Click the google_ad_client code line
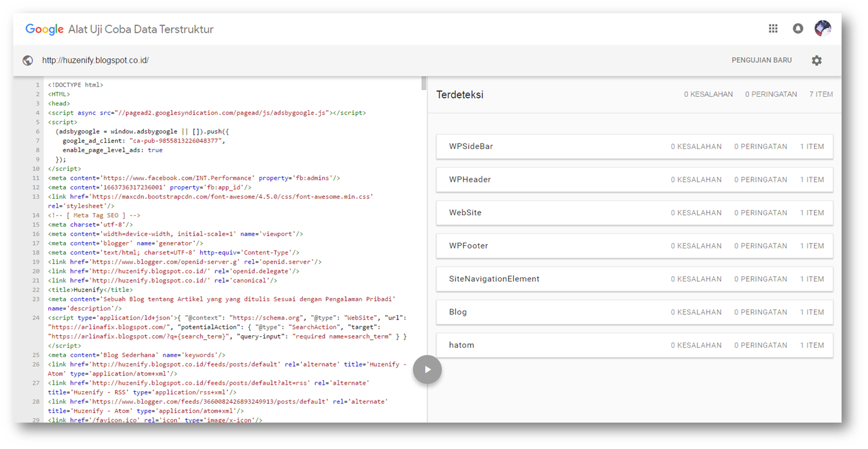The width and height of the screenshot is (868, 449). click(143, 141)
